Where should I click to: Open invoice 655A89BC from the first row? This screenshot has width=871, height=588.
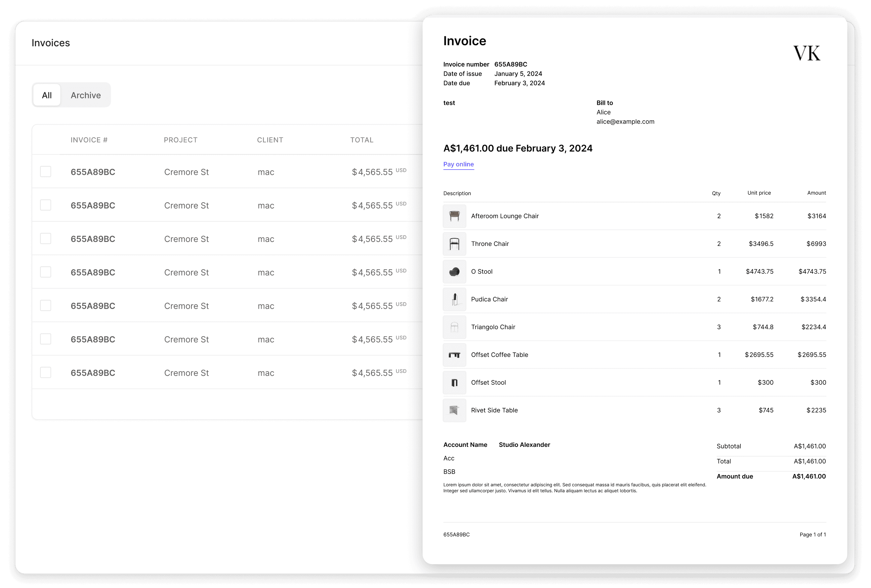click(93, 172)
